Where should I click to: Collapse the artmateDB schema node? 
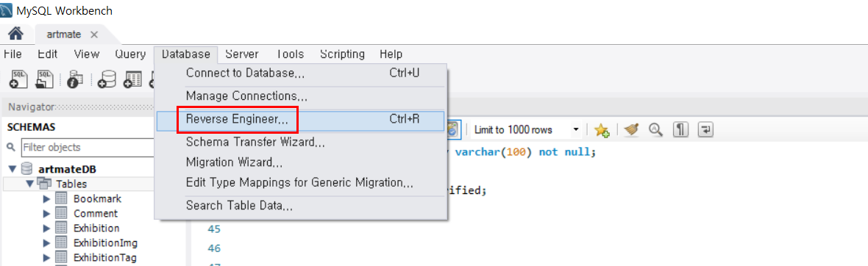point(13,169)
